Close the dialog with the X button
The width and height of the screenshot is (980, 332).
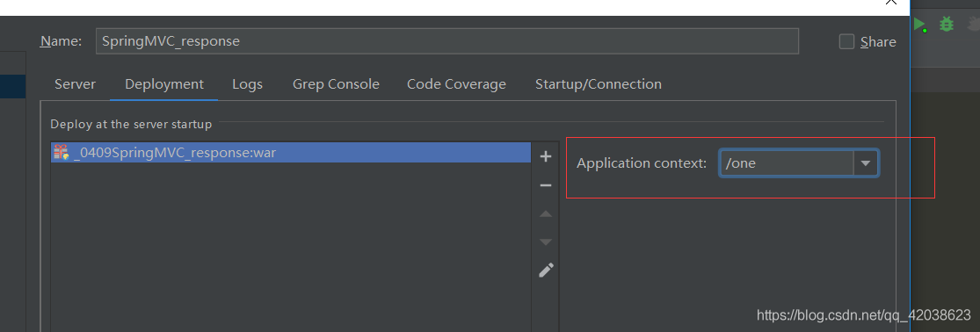(x=890, y=3)
